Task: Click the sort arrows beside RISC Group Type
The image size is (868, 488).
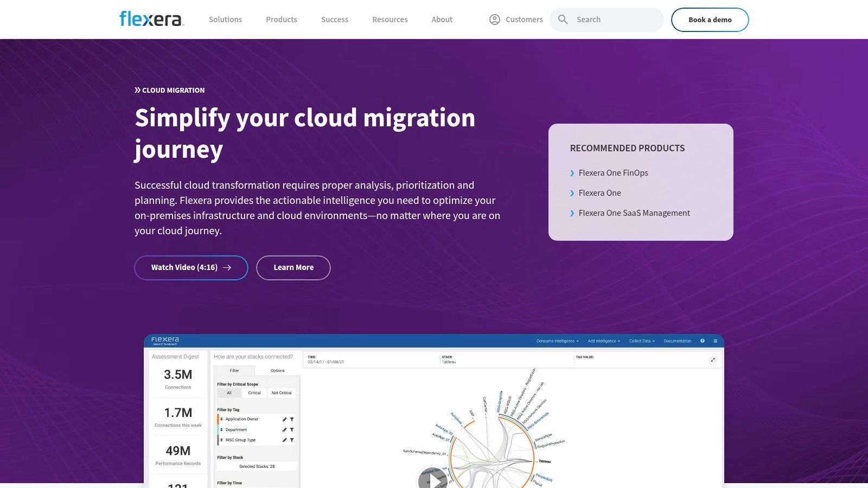Action: 221,440
